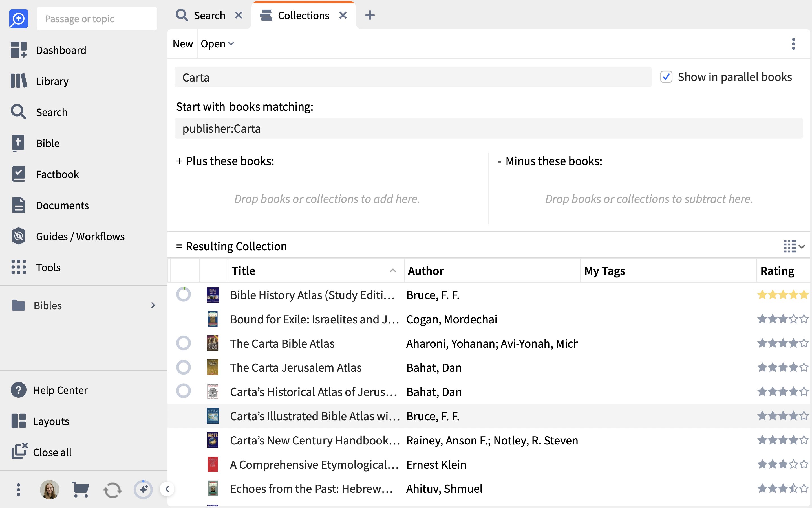
Task: Switch to the Collections tab
Action: (303, 16)
